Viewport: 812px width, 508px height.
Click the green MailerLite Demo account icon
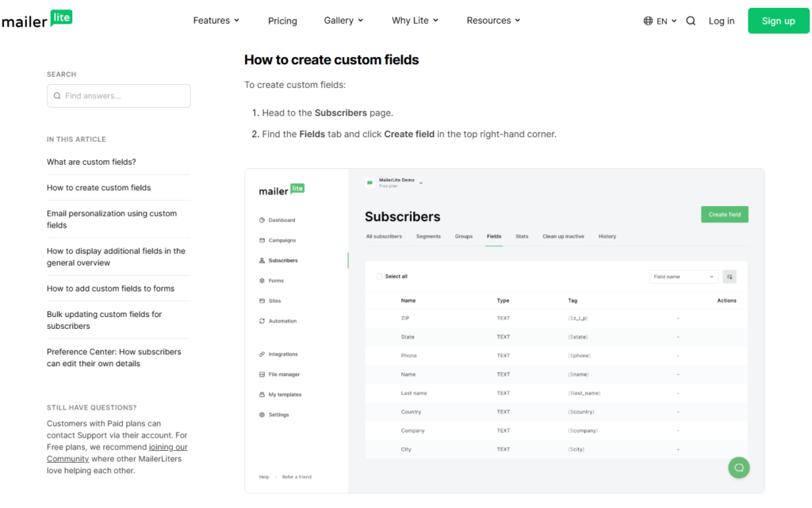click(x=370, y=182)
